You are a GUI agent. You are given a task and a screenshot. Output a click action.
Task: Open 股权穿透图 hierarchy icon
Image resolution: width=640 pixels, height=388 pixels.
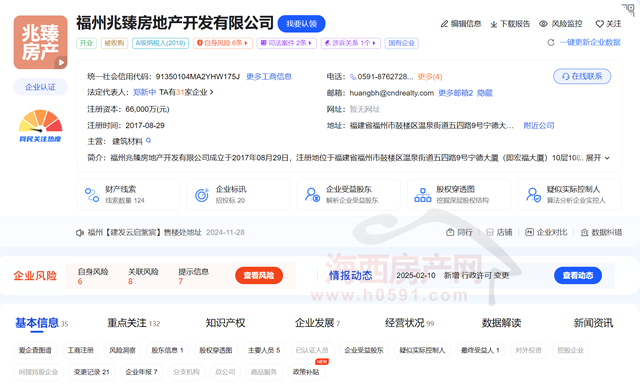[422, 195]
